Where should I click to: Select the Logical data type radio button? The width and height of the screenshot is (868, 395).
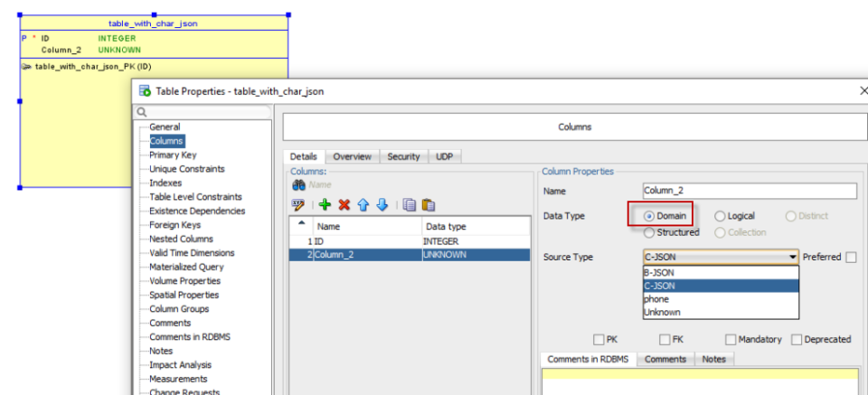click(720, 216)
